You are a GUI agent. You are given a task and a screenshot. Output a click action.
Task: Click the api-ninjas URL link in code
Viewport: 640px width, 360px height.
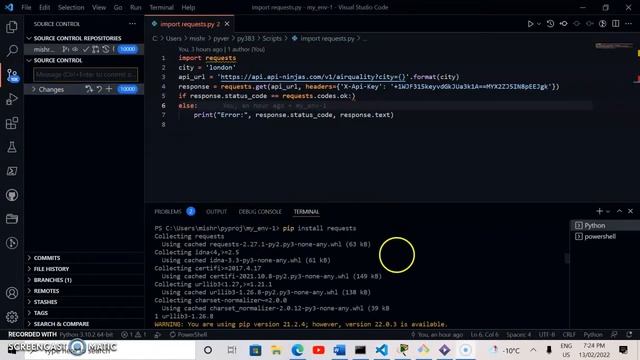tap(313, 77)
